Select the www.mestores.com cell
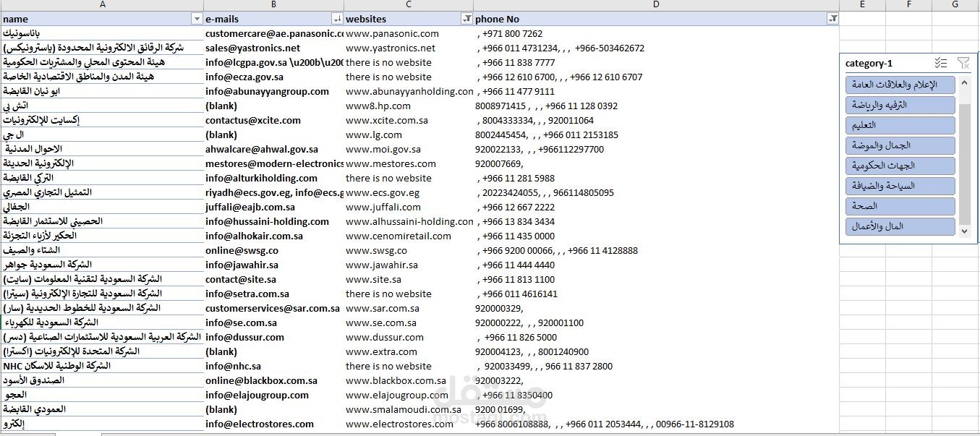This screenshot has height=436, width=980. tap(409, 163)
